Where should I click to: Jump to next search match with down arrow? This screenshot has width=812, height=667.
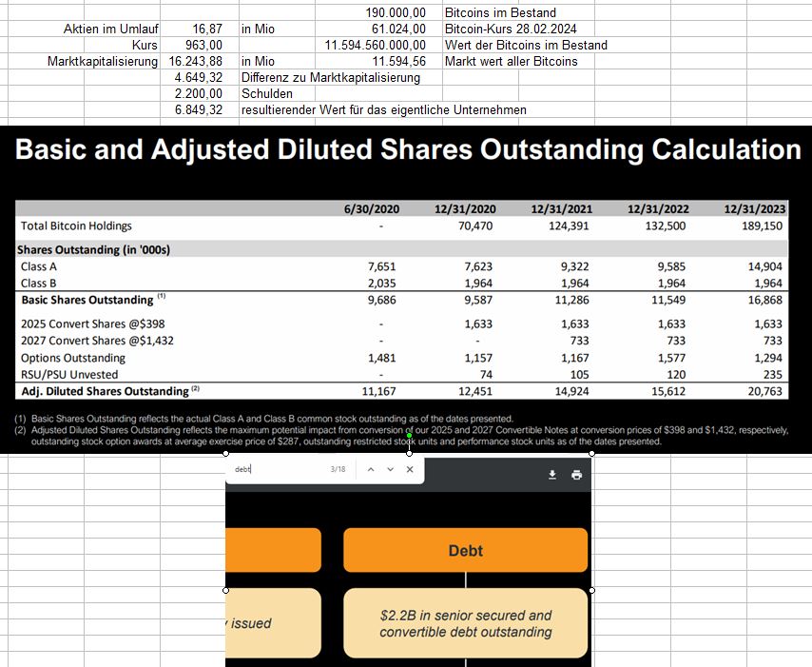[390, 470]
